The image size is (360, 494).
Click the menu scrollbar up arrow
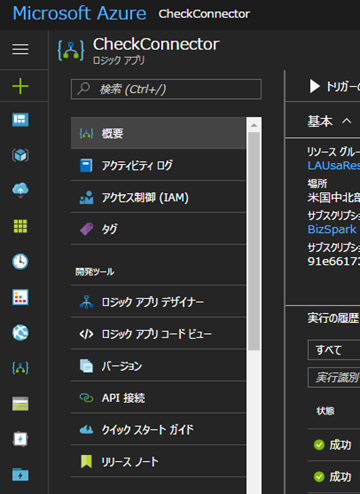[x=254, y=125]
